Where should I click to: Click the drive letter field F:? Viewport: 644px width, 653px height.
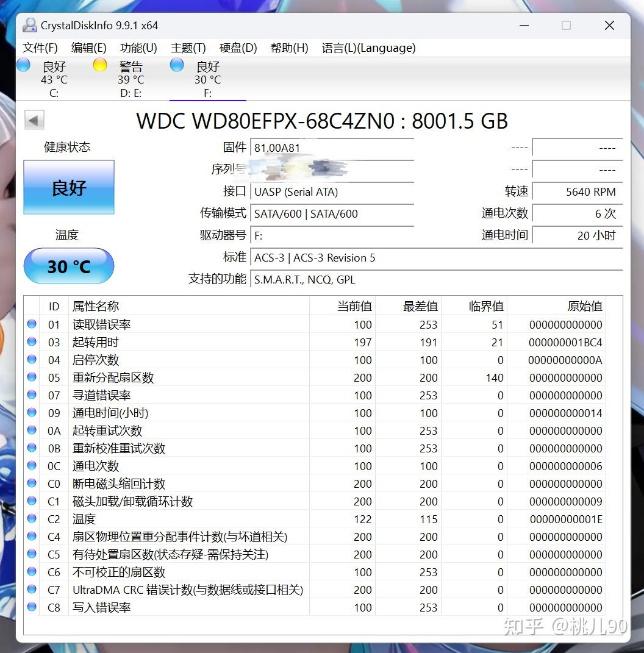click(332, 236)
